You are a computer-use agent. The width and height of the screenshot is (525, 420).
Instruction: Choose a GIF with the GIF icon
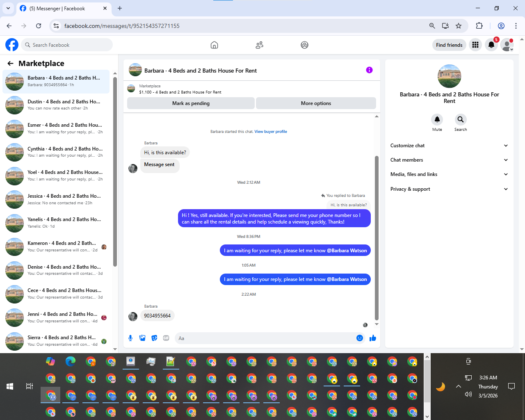166,338
